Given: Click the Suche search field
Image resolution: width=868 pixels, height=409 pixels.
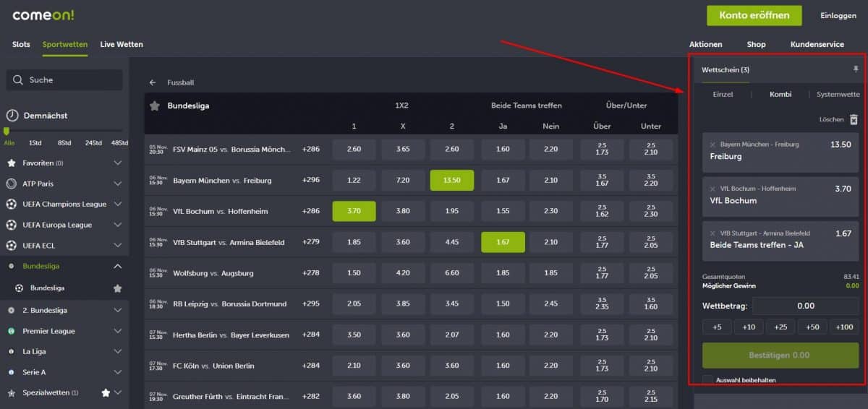Looking at the screenshot, I should 64,80.
